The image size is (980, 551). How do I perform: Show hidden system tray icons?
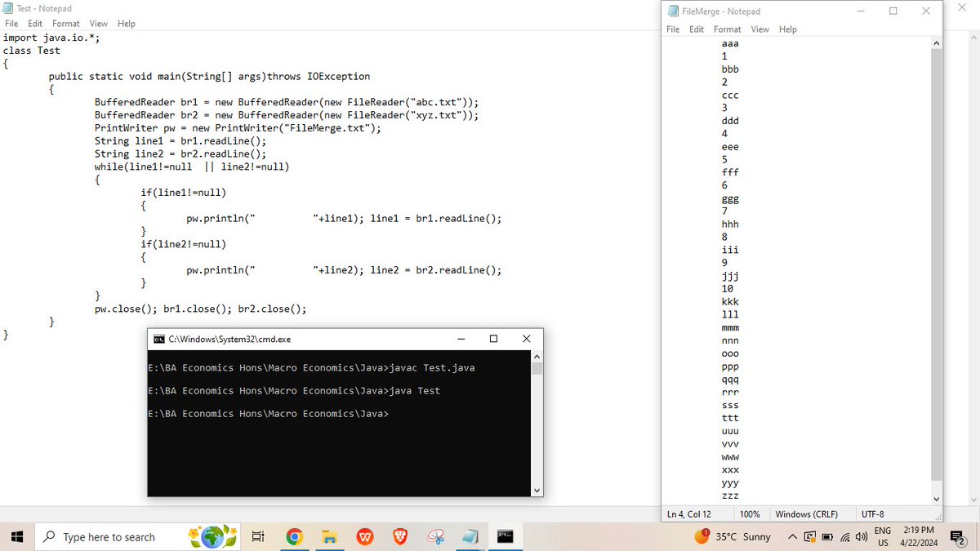point(792,536)
